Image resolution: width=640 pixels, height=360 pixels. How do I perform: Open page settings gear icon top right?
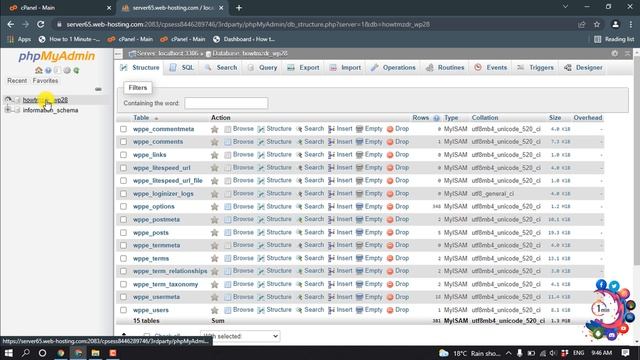coord(615,53)
